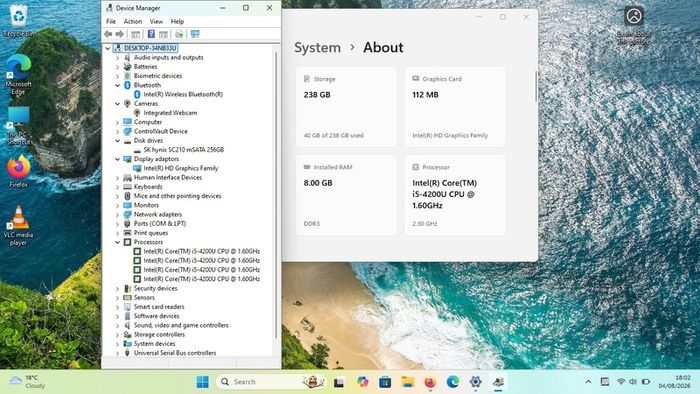Viewport: 700px width, 394px height.
Task: Collapse the Processors category arrow
Action: click(x=117, y=242)
